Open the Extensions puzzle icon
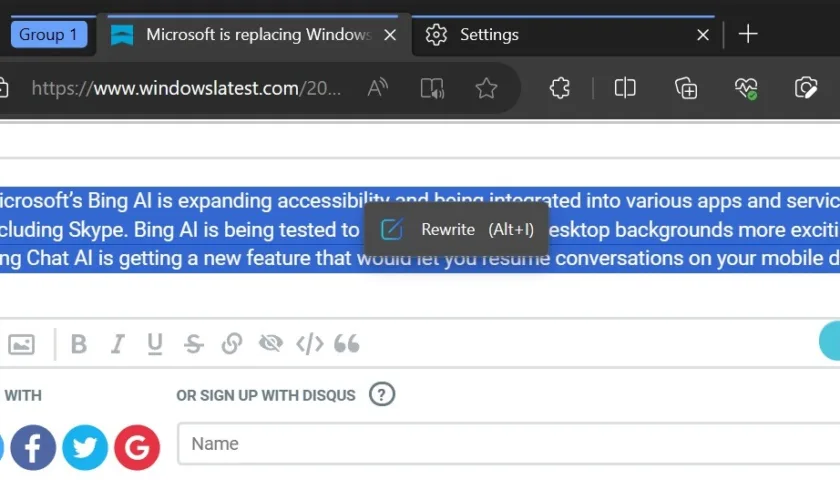Screen dimensions: 840x500 pyautogui.click(x=560, y=88)
